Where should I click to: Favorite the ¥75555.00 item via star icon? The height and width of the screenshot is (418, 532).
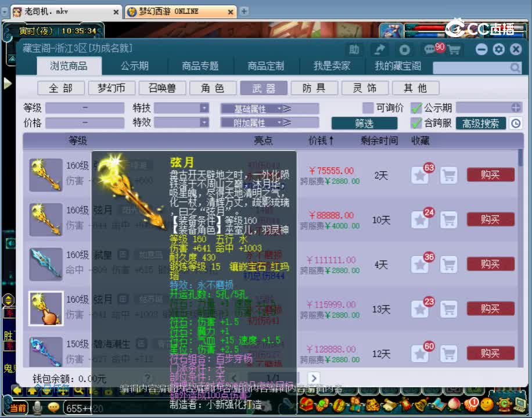tap(420, 175)
